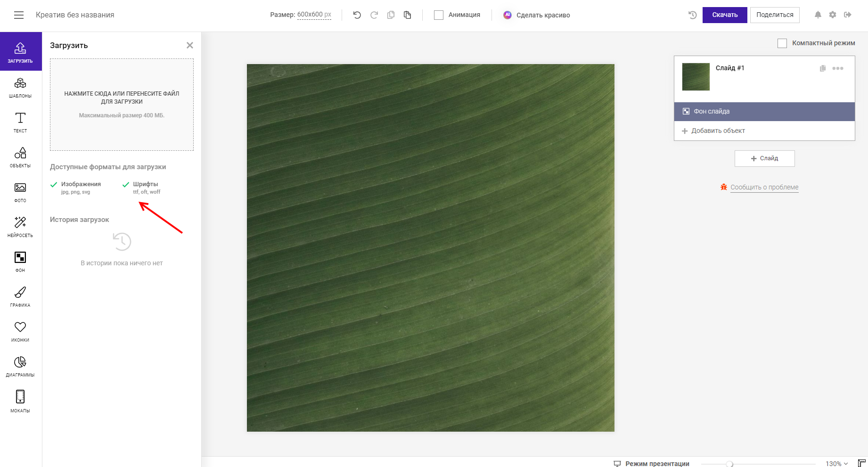Image resolution: width=868 pixels, height=467 pixels.
Task: Close the Загрузить panel
Action: pos(190,45)
